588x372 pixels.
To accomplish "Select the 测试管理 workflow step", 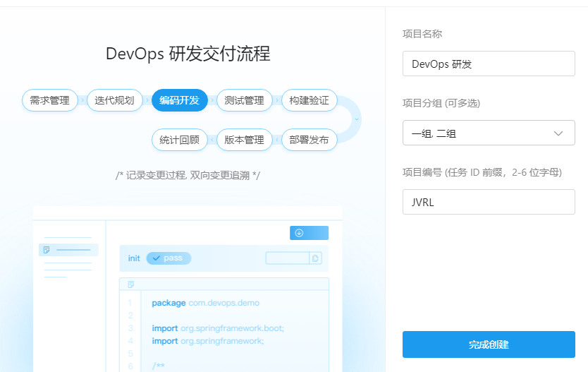I will [x=245, y=100].
